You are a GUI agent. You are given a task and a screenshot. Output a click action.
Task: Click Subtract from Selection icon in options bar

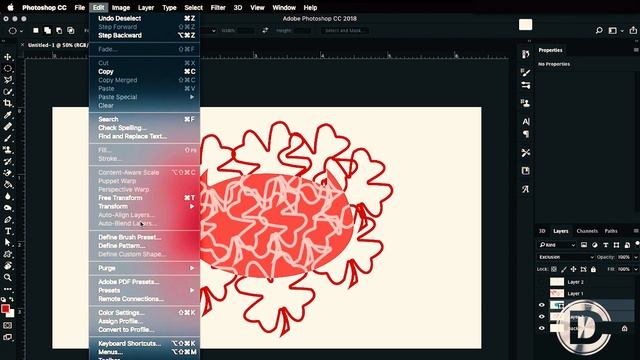(x=59, y=31)
